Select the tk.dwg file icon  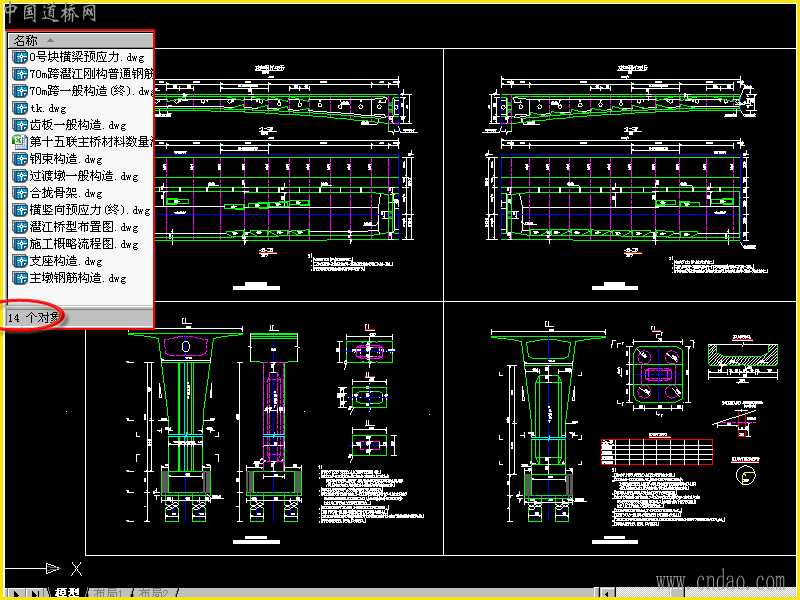[20, 108]
